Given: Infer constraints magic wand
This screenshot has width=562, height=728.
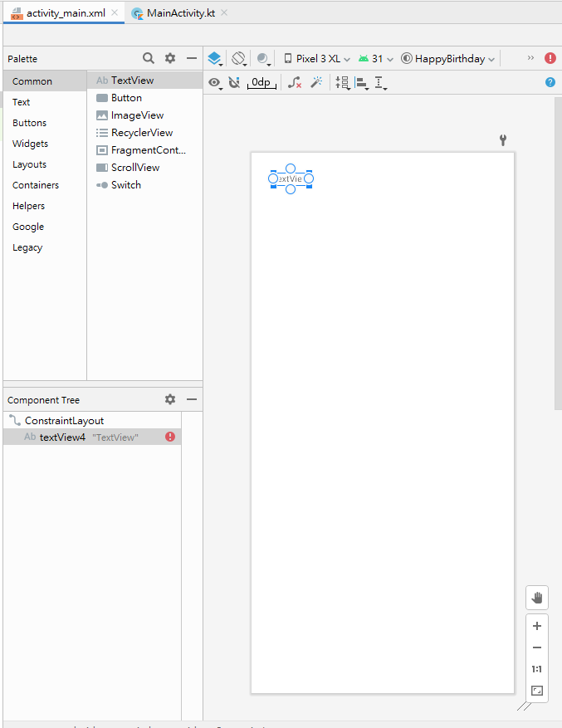Looking at the screenshot, I should tap(317, 83).
